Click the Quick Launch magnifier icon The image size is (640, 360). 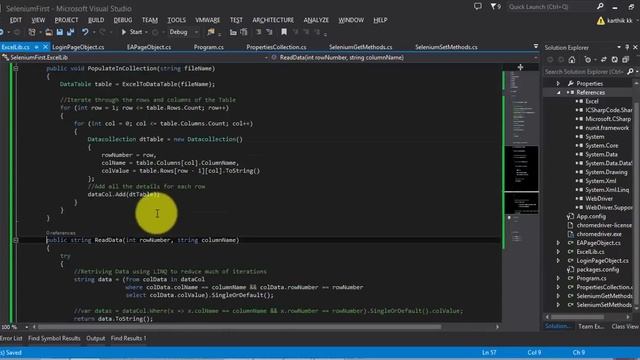pos(600,7)
